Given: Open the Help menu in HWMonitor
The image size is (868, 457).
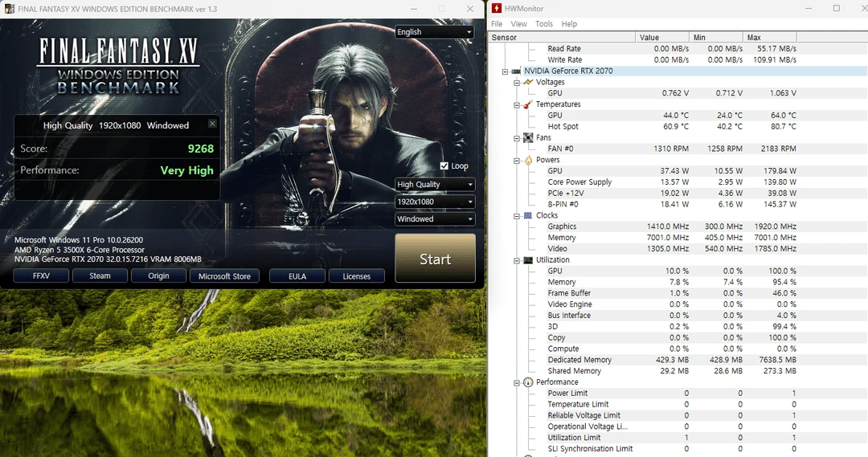Looking at the screenshot, I should 569,24.
